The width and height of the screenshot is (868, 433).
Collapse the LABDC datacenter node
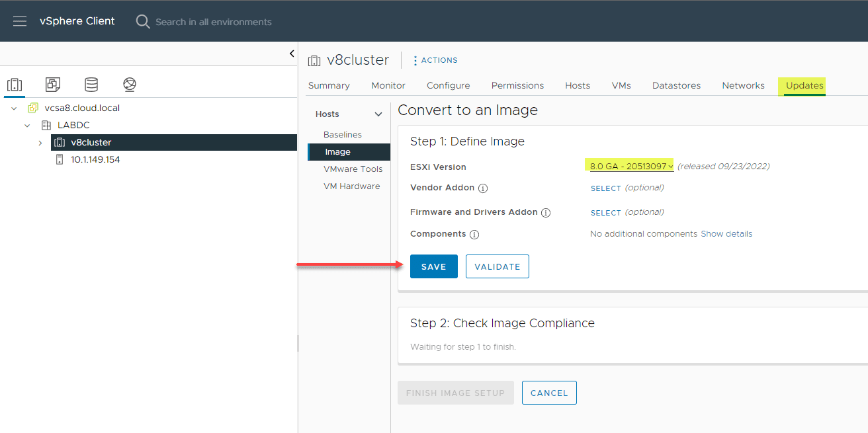(x=27, y=126)
